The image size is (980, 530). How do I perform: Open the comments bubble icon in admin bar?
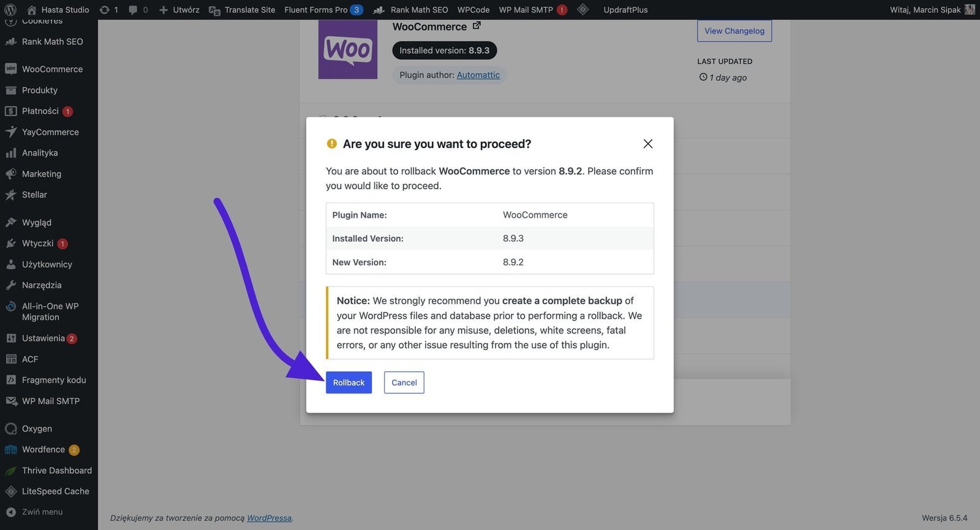(133, 10)
